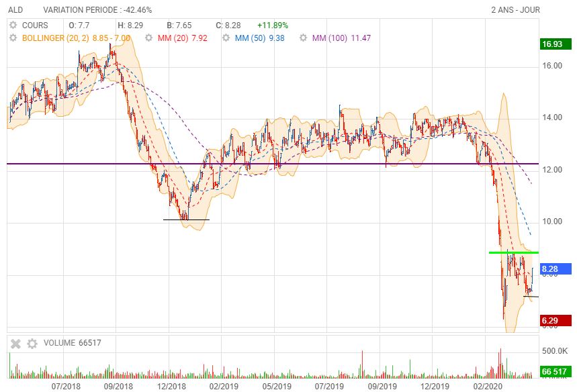Image resolution: width=577 pixels, height=392 pixels.
Task: Click the 02/2020 date axis label
Action: tap(488, 387)
